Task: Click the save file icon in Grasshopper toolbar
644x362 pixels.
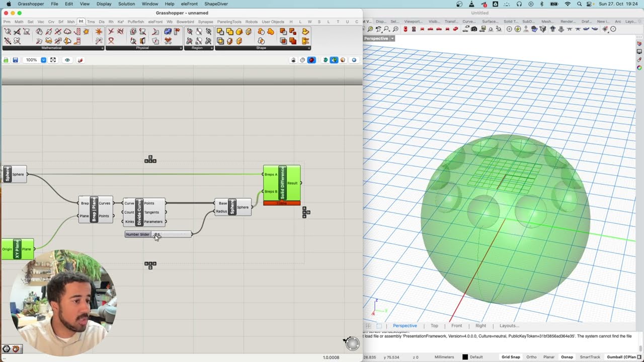Action: coord(16,60)
